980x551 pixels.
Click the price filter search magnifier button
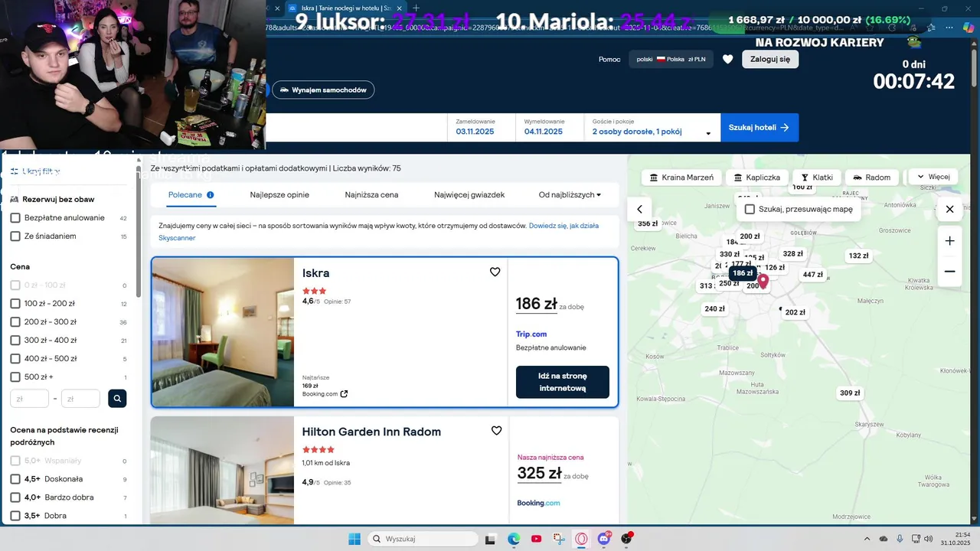117,398
